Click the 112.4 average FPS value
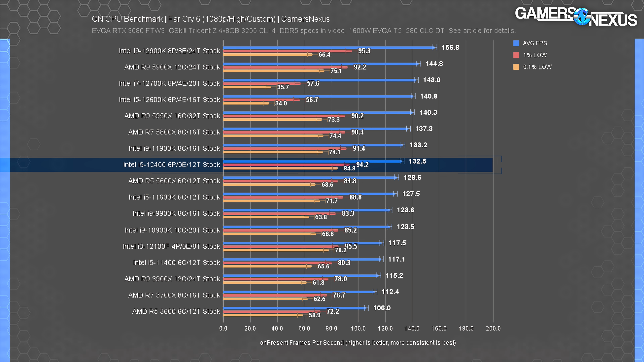This screenshot has width=644, height=362. pyautogui.click(x=390, y=292)
